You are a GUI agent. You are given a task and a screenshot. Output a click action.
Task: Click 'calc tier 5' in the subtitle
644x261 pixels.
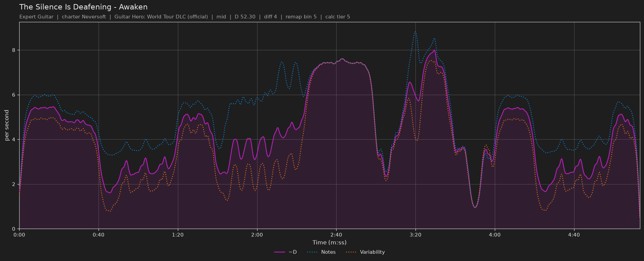(x=338, y=17)
